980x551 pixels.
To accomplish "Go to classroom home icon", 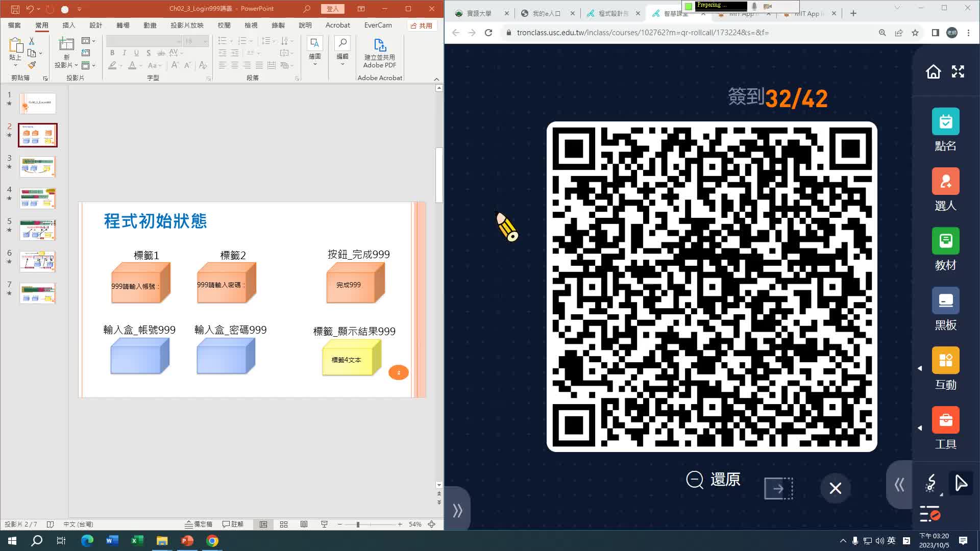I will pos(933,72).
